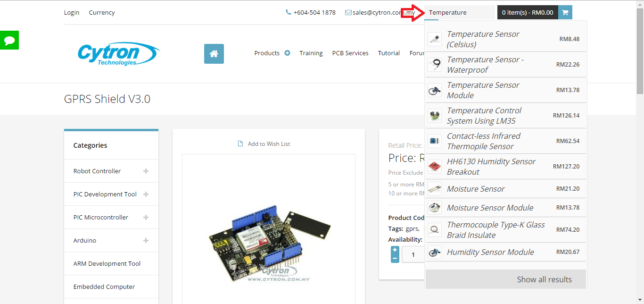Click the Add to Wish List document icon
644x304 pixels.
point(240,144)
